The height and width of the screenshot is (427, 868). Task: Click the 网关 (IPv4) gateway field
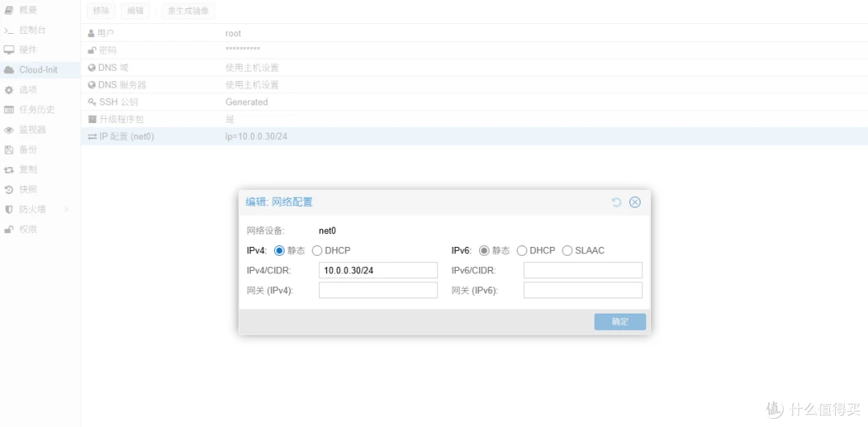point(378,290)
